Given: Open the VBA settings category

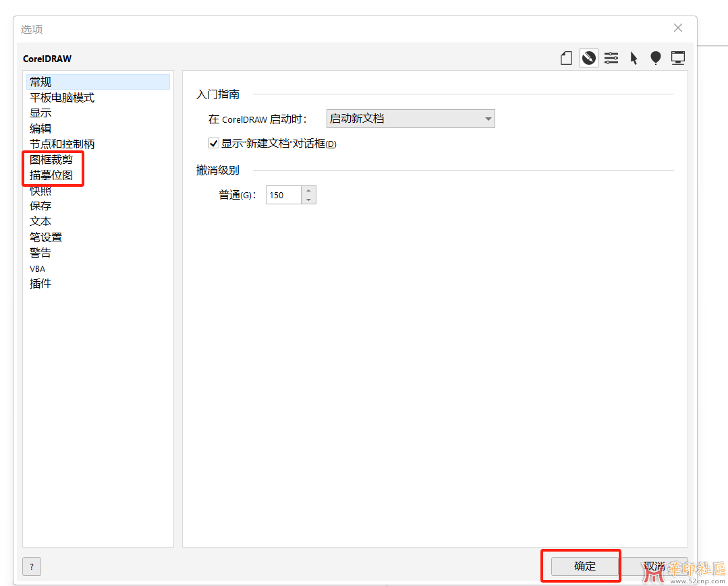Looking at the screenshot, I should point(37,269).
